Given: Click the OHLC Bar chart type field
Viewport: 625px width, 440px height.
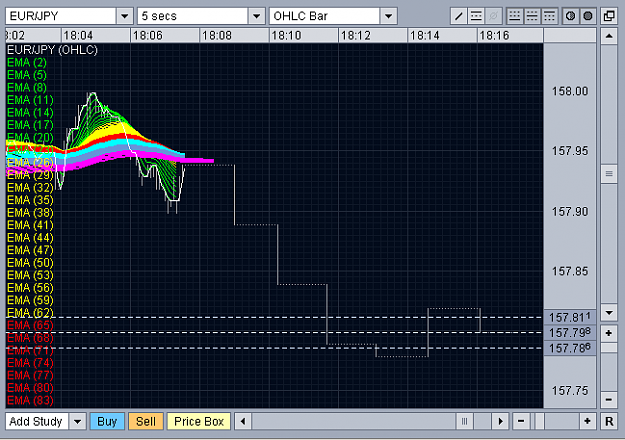Looking at the screenshot, I should point(324,16).
